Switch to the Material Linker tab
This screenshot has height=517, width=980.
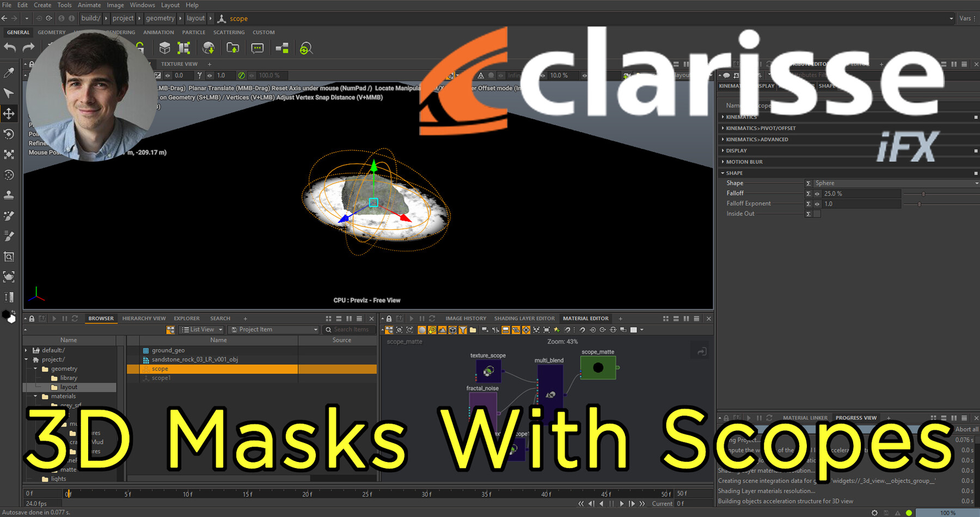pyautogui.click(x=805, y=418)
